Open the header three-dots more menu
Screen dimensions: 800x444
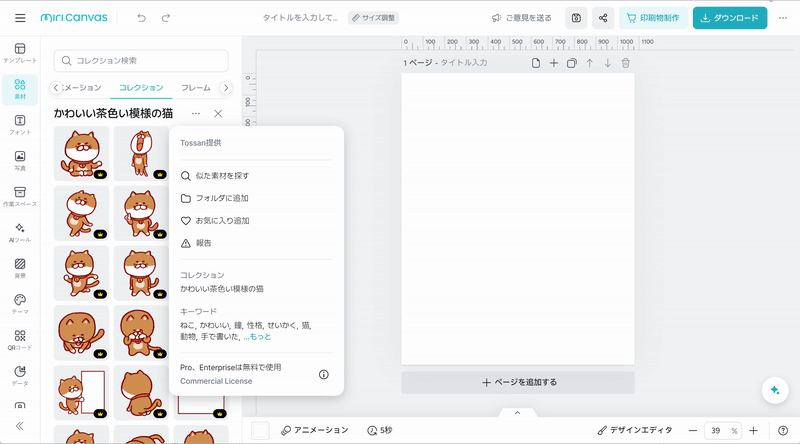[x=783, y=18]
